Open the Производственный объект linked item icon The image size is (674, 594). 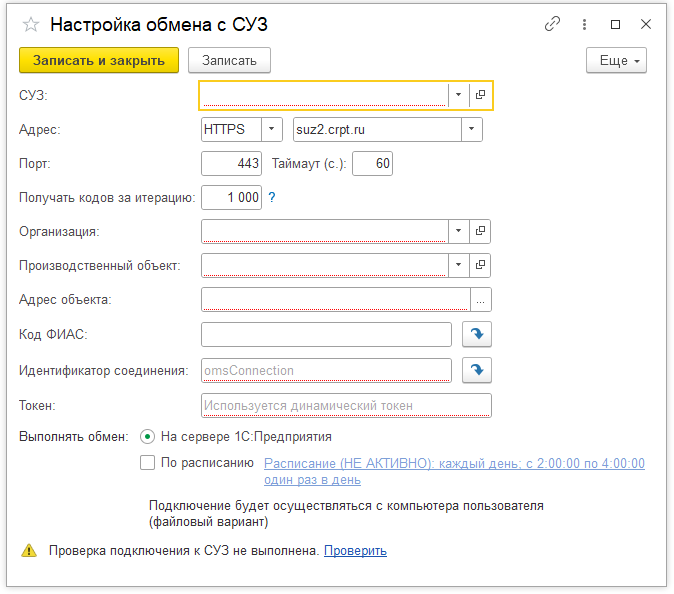pyautogui.click(x=480, y=265)
